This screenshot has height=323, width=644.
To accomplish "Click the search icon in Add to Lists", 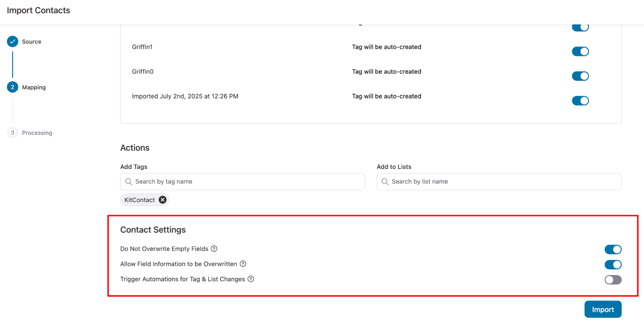I will pos(385,182).
